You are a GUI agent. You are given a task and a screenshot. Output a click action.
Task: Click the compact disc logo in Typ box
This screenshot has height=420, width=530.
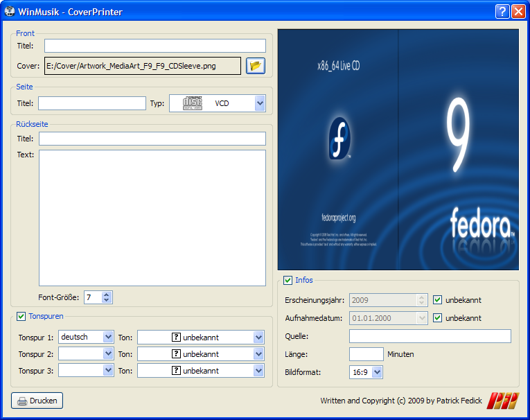click(x=193, y=103)
